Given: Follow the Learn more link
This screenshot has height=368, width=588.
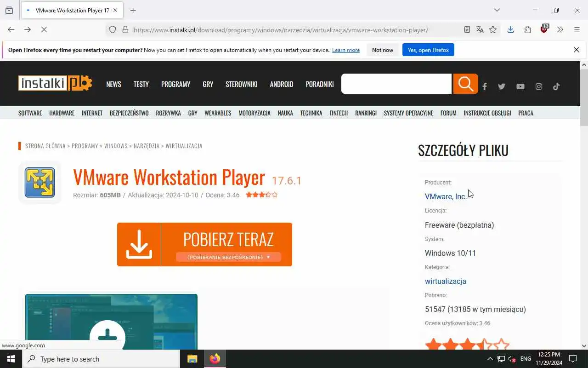Looking at the screenshot, I should (x=346, y=50).
